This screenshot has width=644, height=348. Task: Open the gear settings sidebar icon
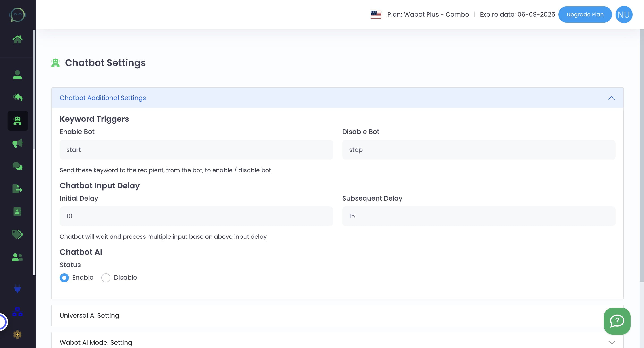pyautogui.click(x=17, y=335)
